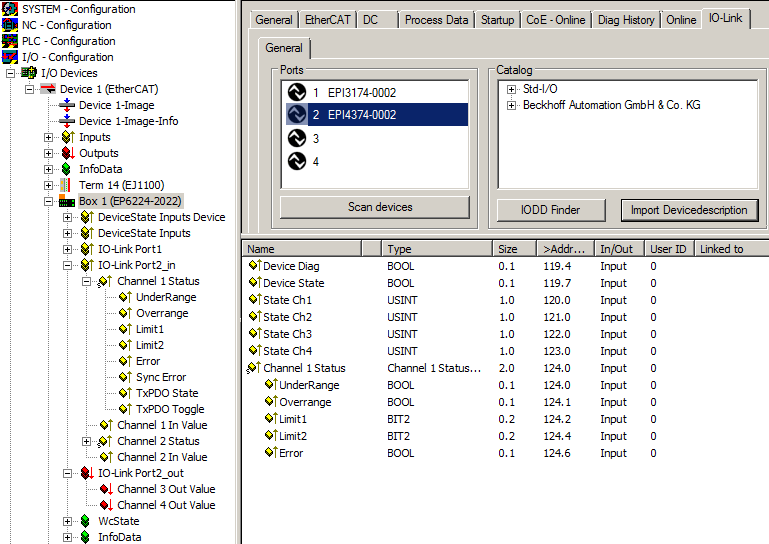Select the Sync Error tree item
Viewport: 769px width, 544px height.
161,377
